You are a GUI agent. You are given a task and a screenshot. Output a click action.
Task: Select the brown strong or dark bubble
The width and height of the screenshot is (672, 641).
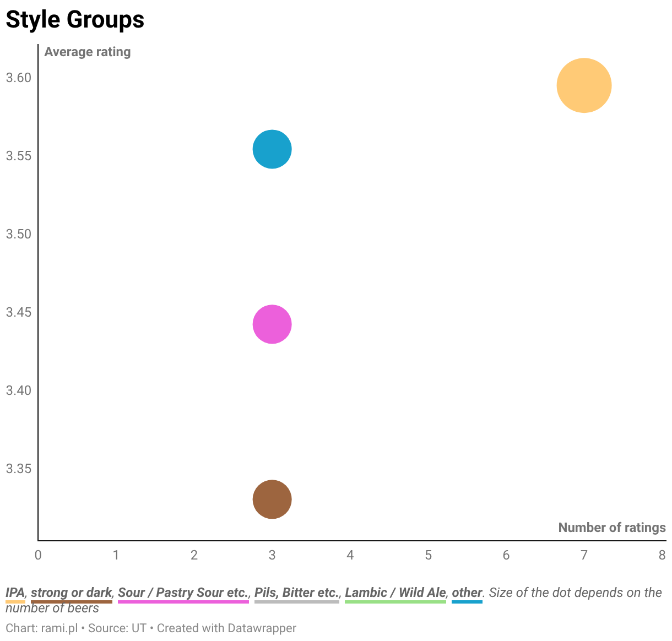click(x=272, y=499)
